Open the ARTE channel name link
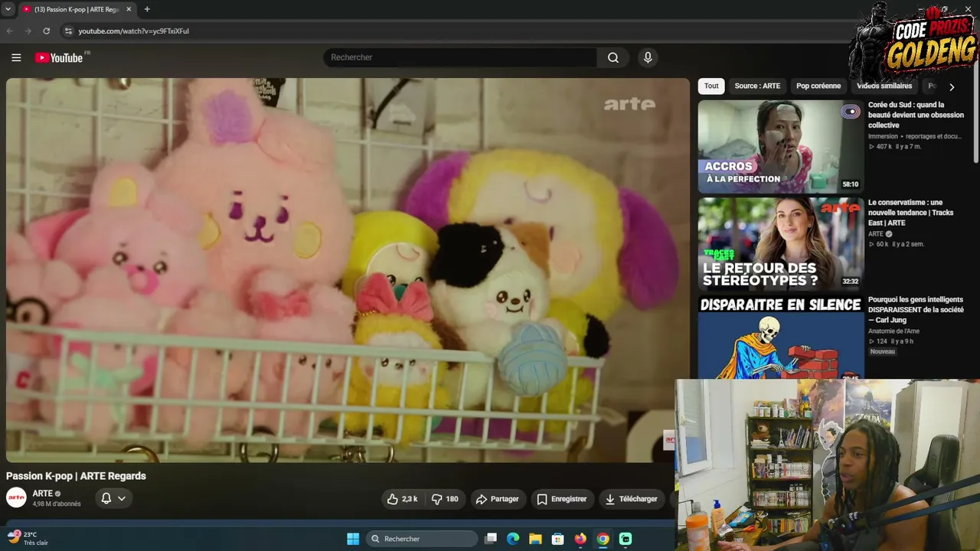The image size is (980, 551). [43, 494]
